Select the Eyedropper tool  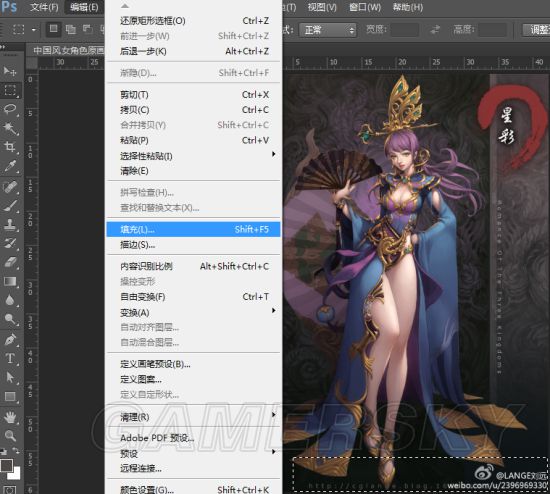(x=10, y=166)
